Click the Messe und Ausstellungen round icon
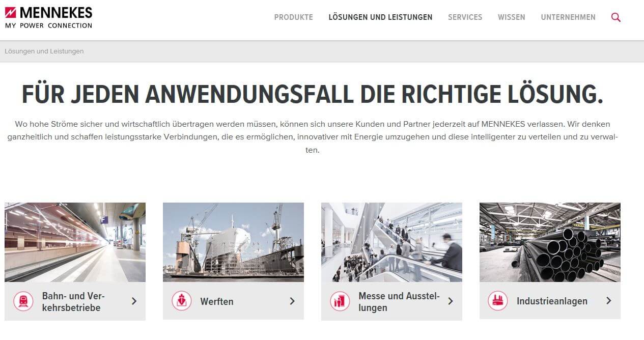Image resolution: width=644 pixels, height=340 pixels. tap(340, 301)
